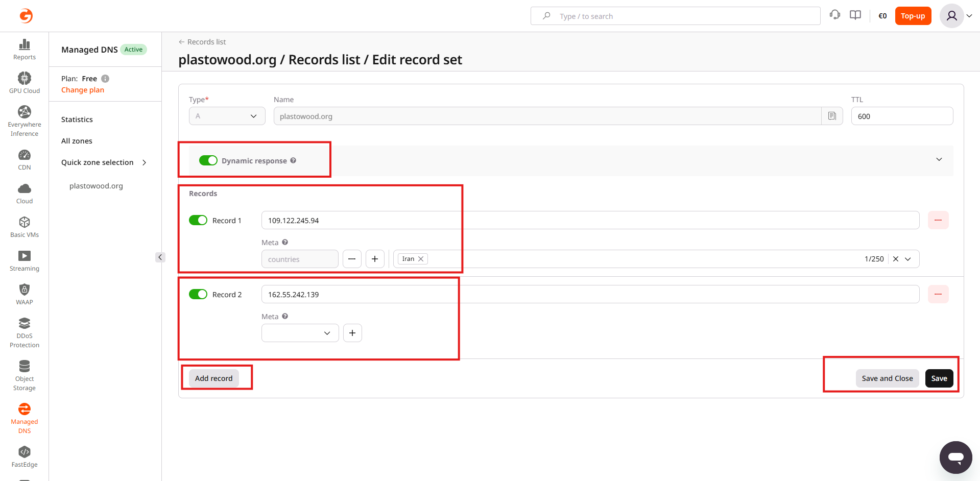Open the CDN service icon

point(25,155)
